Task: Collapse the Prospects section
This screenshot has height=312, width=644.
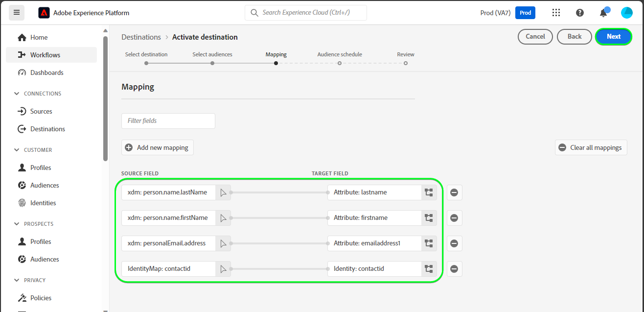Action: [x=18, y=224]
